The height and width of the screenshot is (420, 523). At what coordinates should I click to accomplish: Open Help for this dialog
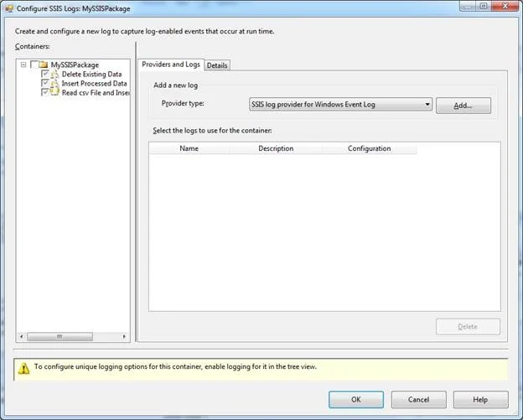[480, 399]
